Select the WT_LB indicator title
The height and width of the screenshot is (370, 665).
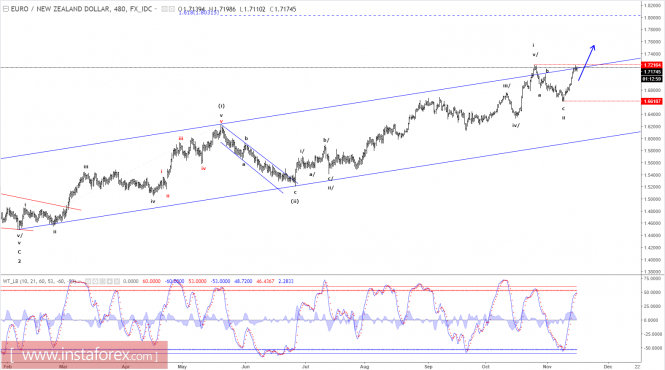click(39, 281)
